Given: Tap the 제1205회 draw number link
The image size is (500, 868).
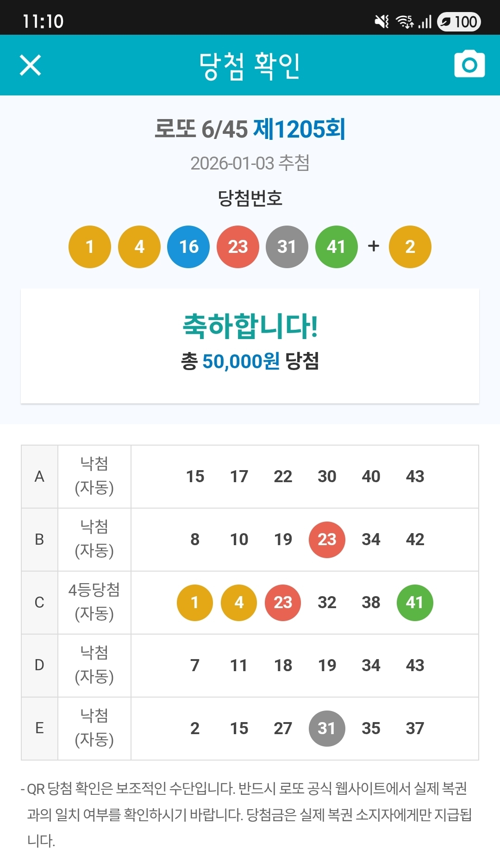Looking at the screenshot, I should coord(299,129).
